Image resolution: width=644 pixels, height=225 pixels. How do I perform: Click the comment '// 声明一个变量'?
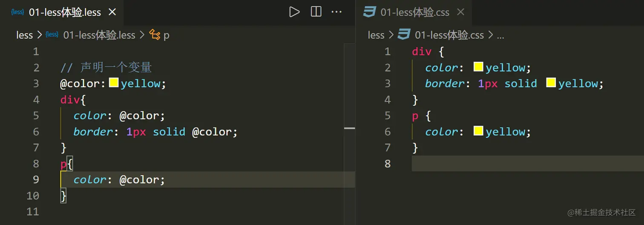106,68
